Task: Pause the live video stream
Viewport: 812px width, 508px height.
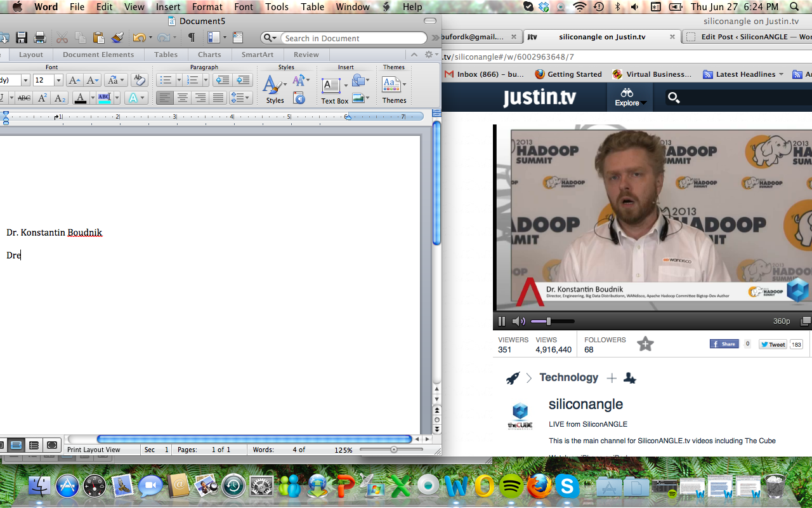Action: (x=501, y=321)
